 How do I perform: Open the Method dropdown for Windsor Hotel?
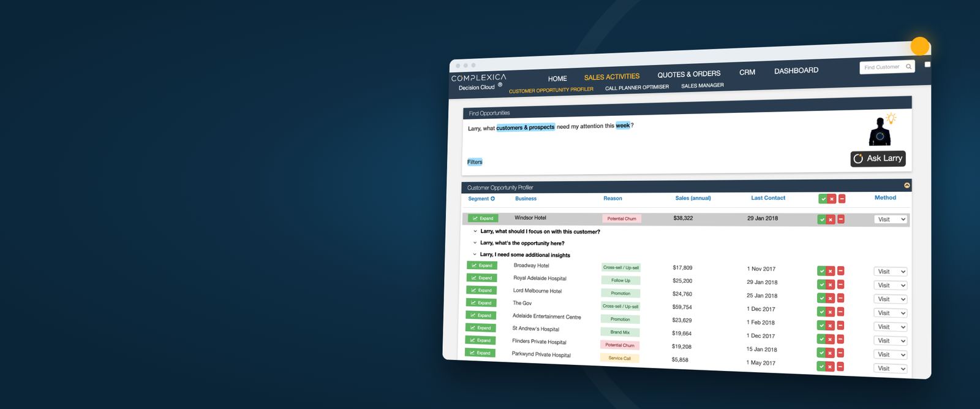click(891, 220)
